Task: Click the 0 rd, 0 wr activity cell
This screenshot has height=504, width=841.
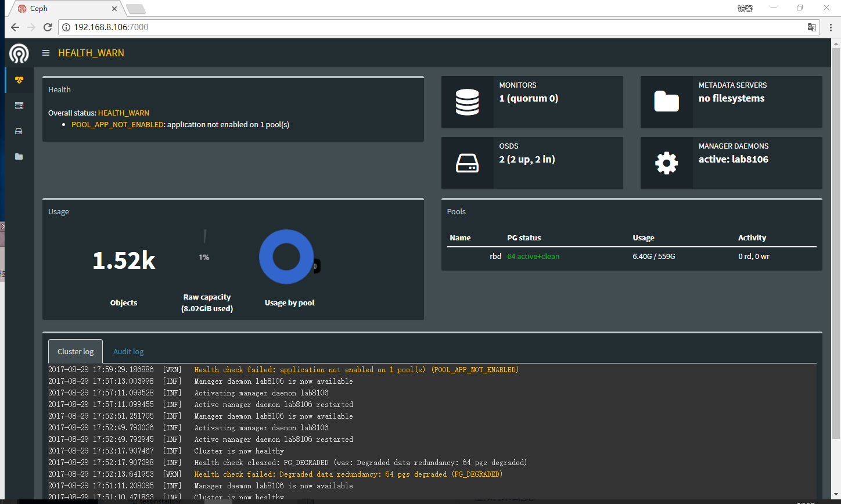Action: coord(754,256)
